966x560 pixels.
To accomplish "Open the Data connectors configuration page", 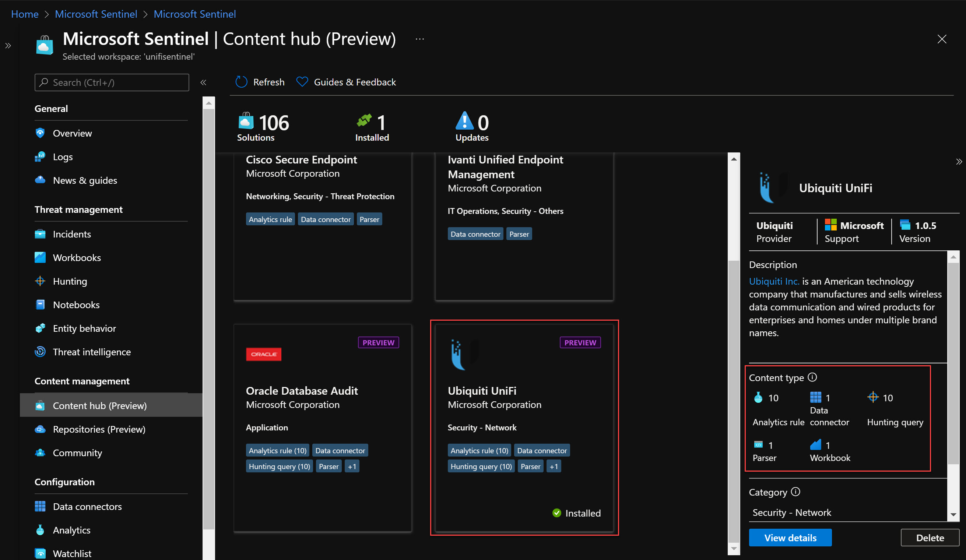I will (87, 506).
